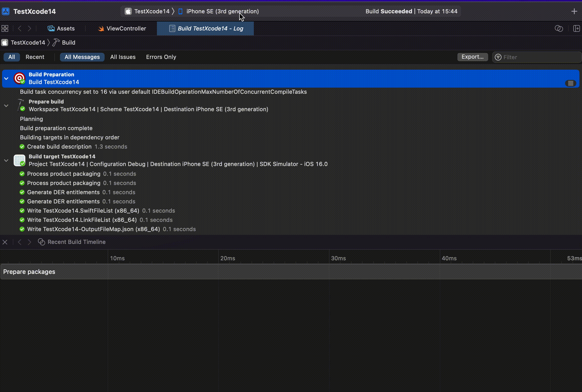Switch to the Assets tab
The width and height of the screenshot is (582, 392).
click(x=61, y=28)
